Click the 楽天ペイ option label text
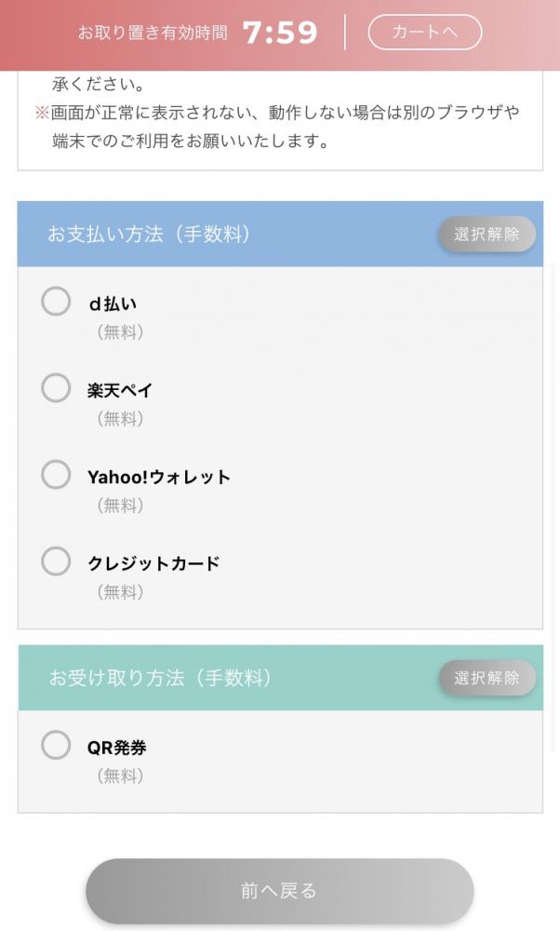The image size is (560, 931). [x=120, y=390]
